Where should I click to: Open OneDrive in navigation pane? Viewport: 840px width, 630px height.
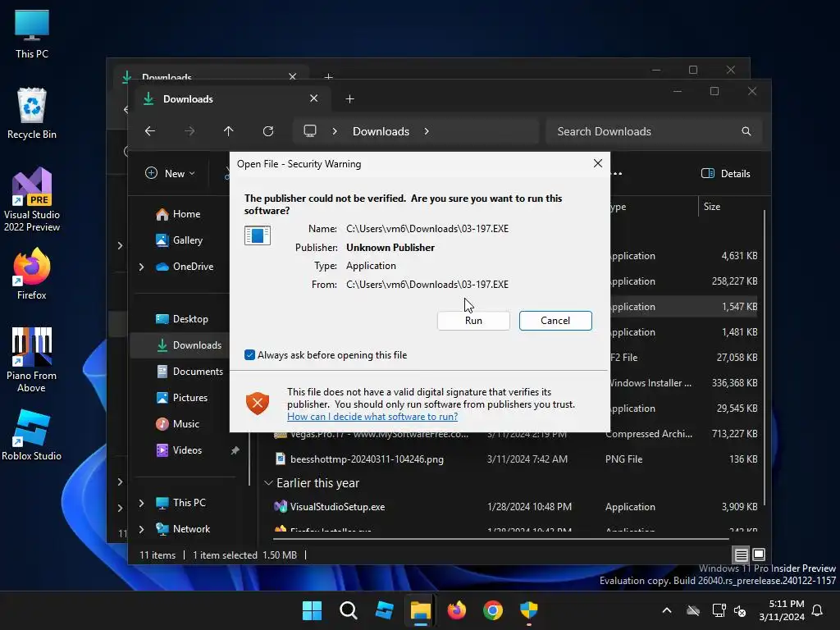(x=185, y=267)
